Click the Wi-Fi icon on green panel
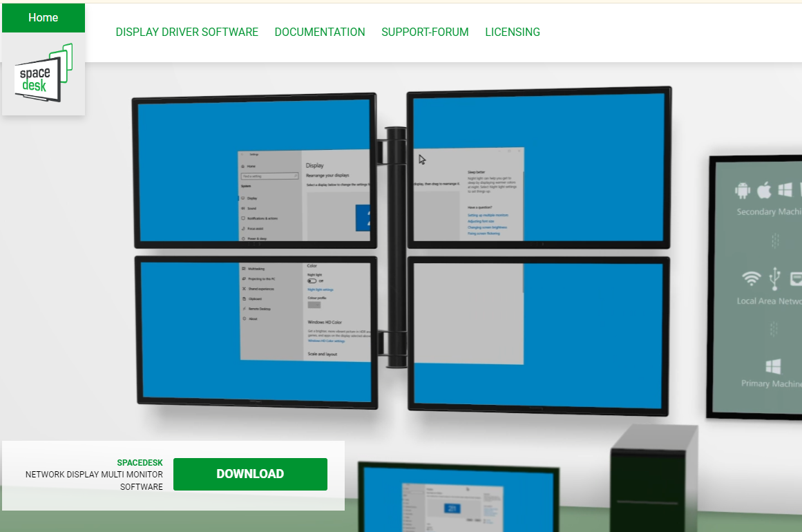The image size is (802, 532). [x=751, y=278]
